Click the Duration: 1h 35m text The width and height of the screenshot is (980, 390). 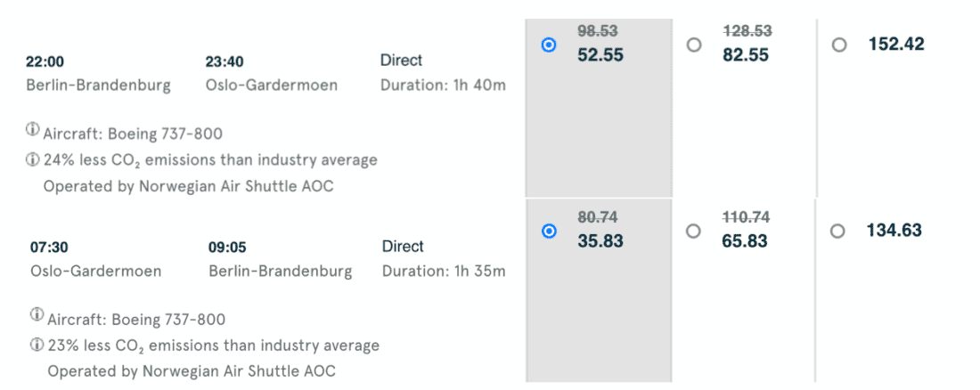click(444, 271)
